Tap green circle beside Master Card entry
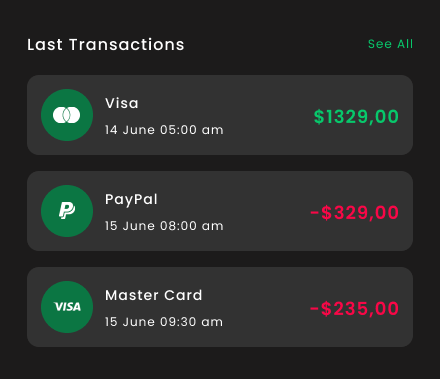 [x=67, y=307]
